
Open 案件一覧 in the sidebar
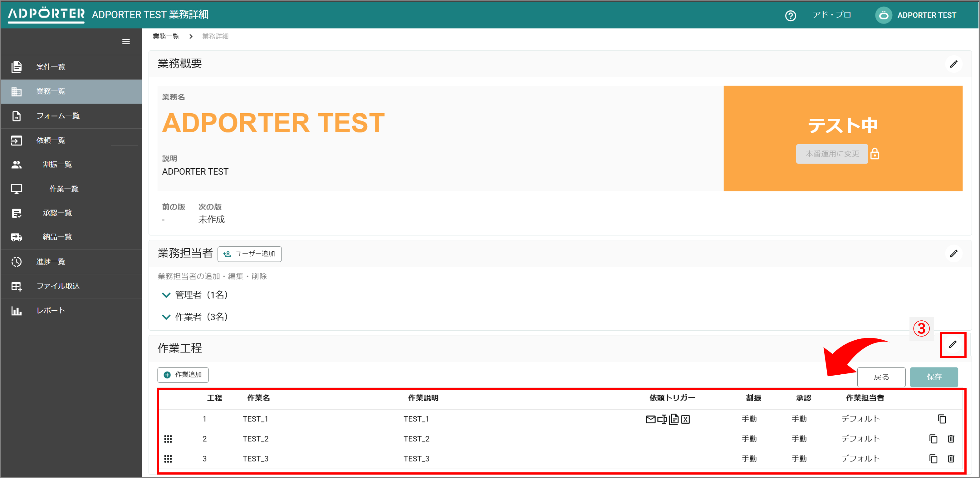71,67
